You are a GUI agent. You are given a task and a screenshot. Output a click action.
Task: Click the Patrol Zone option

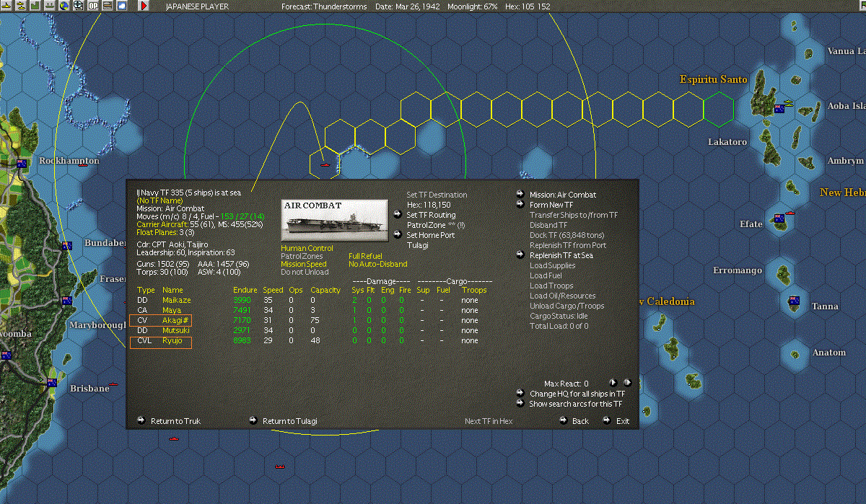434,225
